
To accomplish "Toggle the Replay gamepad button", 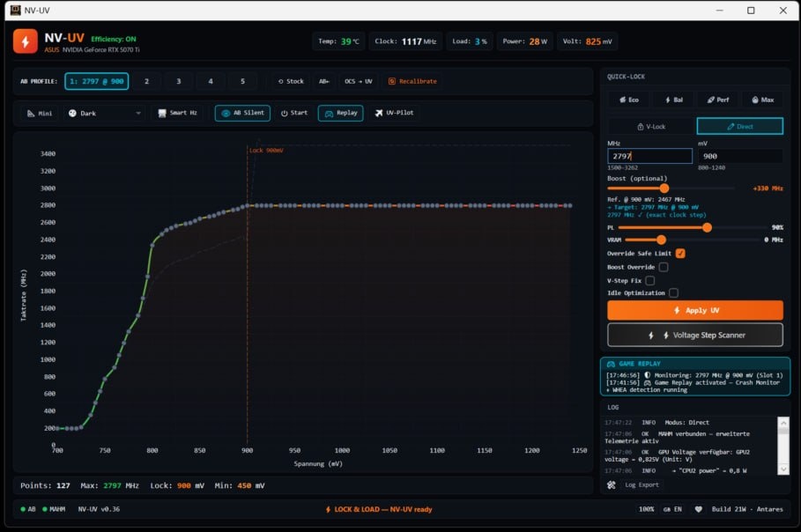I will click(x=341, y=113).
